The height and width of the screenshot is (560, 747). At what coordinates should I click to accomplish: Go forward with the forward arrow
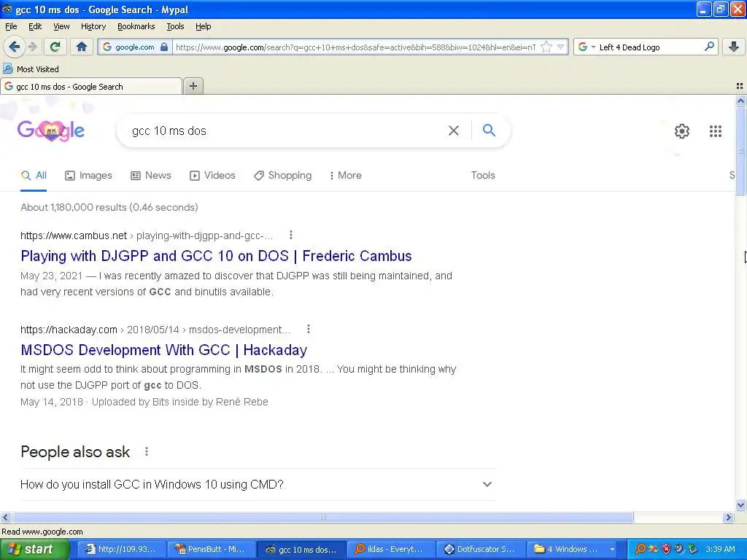coord(32,47)
